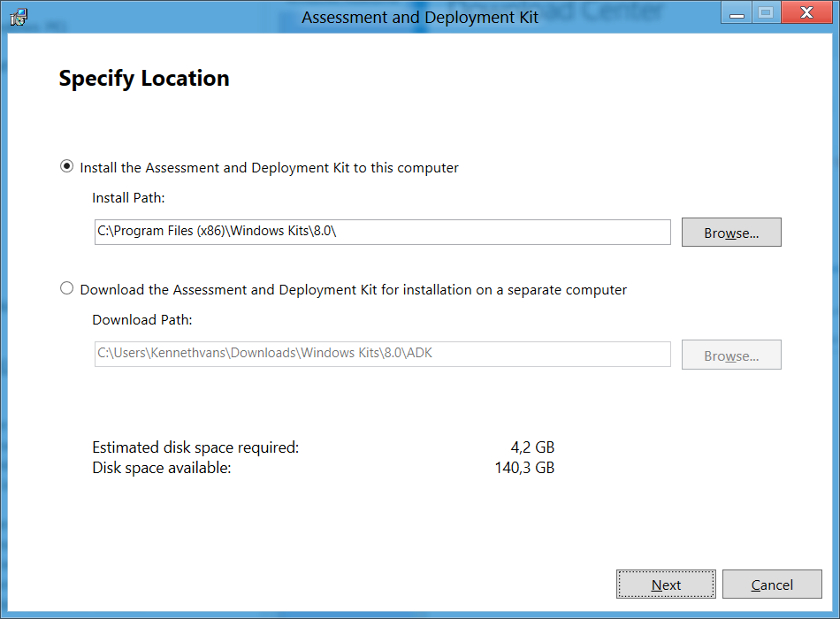Click the installer icon in the title bar
The width and height of the screenshot is (840, 619).
19,17
